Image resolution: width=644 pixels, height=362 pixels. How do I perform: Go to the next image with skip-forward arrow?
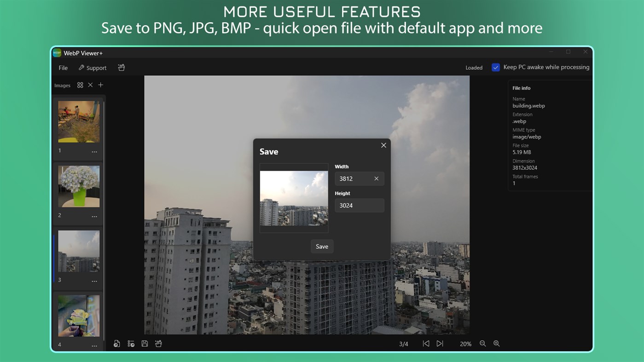click(x=440, y=343)
